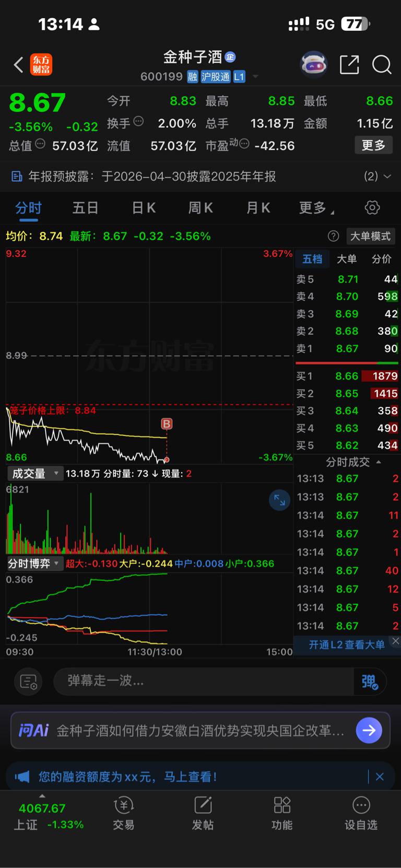
Task: Open the bullet comment list icon
Action: coord(28,681)
